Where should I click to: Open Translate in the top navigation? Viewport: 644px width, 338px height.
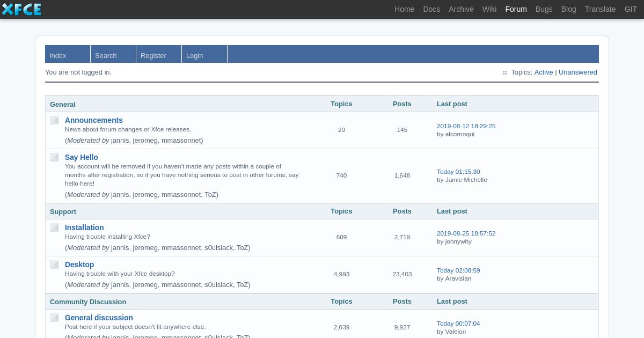coord(600,9)
